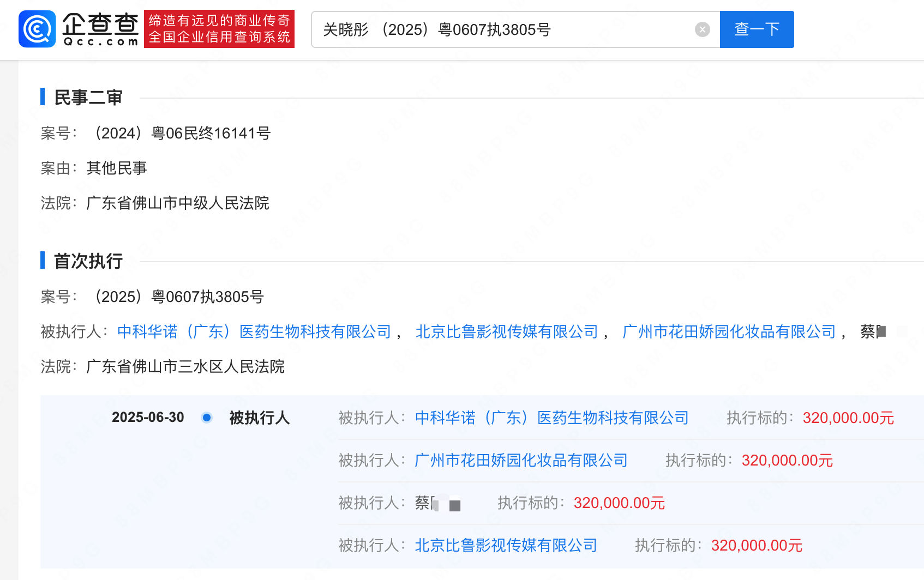924x580 pixels.
Task: Click the red 全国企业信用查询系统 slogan banner
Action: tap(219, 29)
